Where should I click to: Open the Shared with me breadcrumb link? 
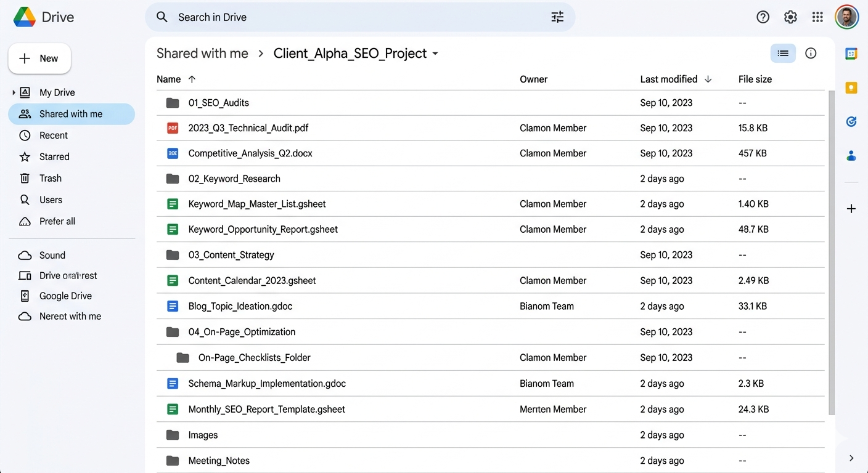pos(202,53)
